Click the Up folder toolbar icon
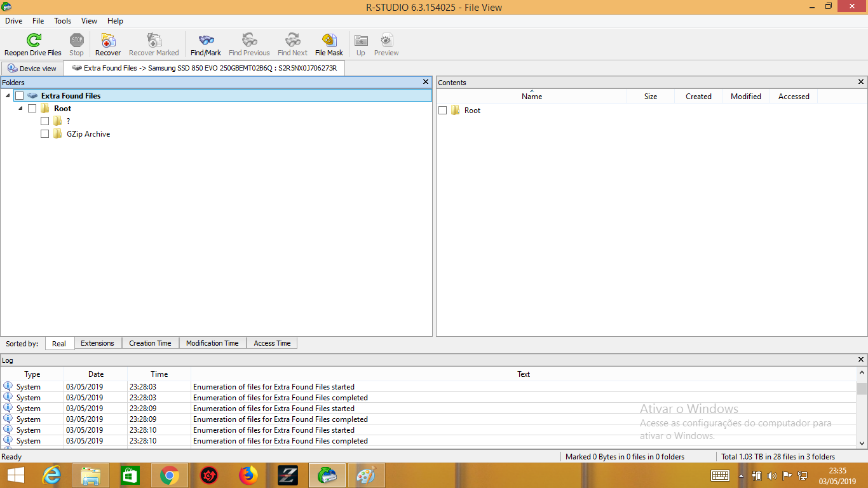 point(361,41)
